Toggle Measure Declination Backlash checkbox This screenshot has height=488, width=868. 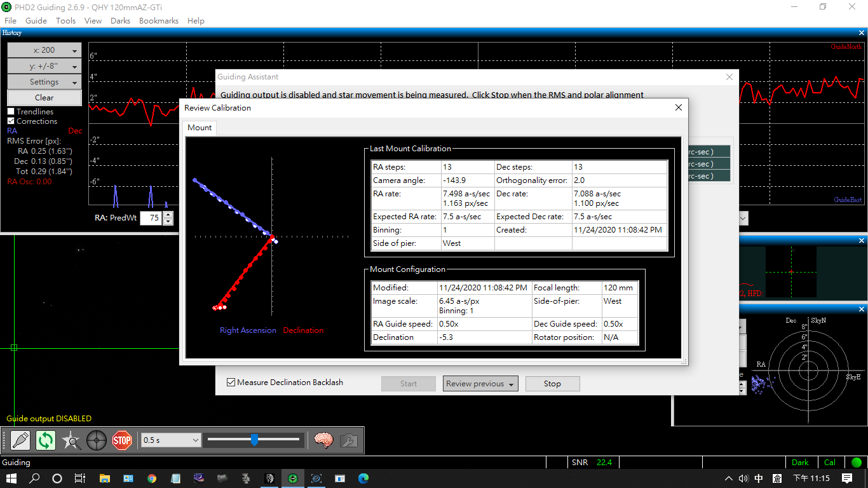(x=231, y=383)
